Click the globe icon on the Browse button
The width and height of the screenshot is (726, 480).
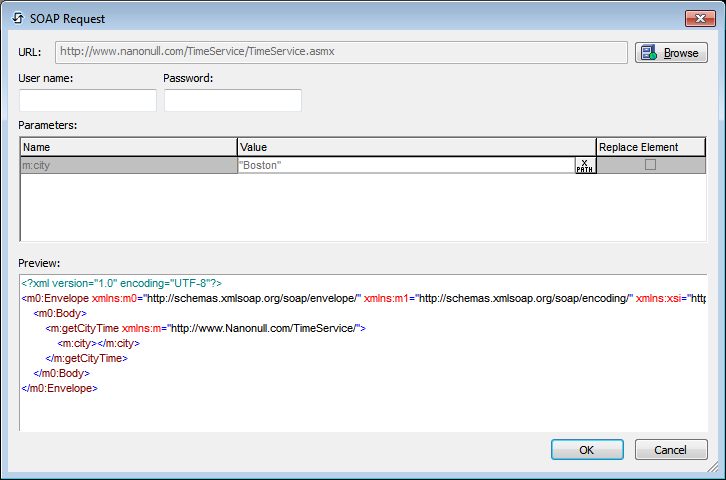(649, 53)
